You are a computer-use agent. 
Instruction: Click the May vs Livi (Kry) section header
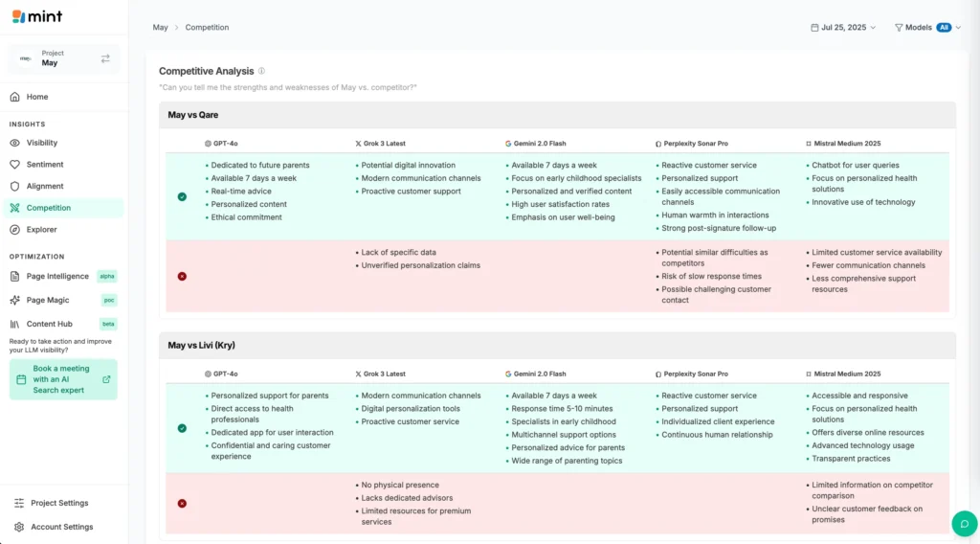200,345
